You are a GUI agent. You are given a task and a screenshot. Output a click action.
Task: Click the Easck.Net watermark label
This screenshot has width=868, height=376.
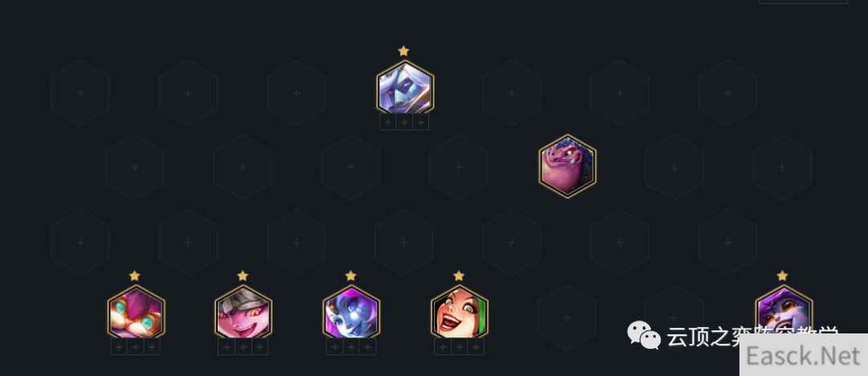coord(804,355)
